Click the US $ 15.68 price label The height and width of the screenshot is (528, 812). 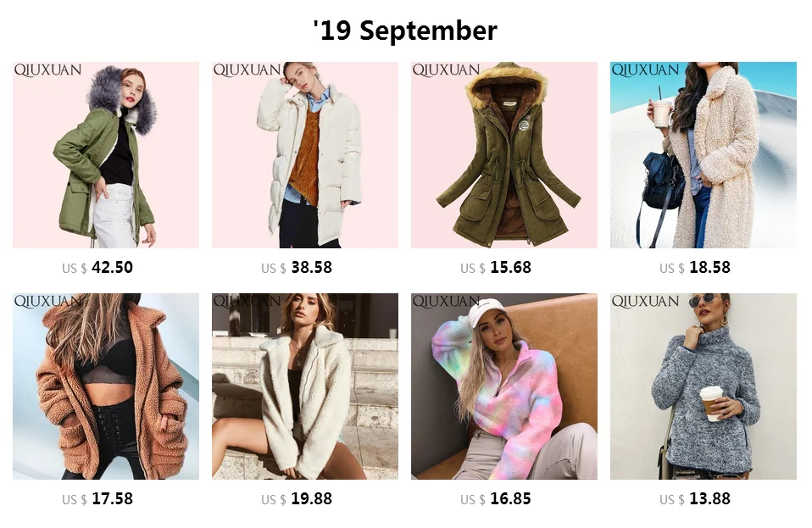click(496, 268)
